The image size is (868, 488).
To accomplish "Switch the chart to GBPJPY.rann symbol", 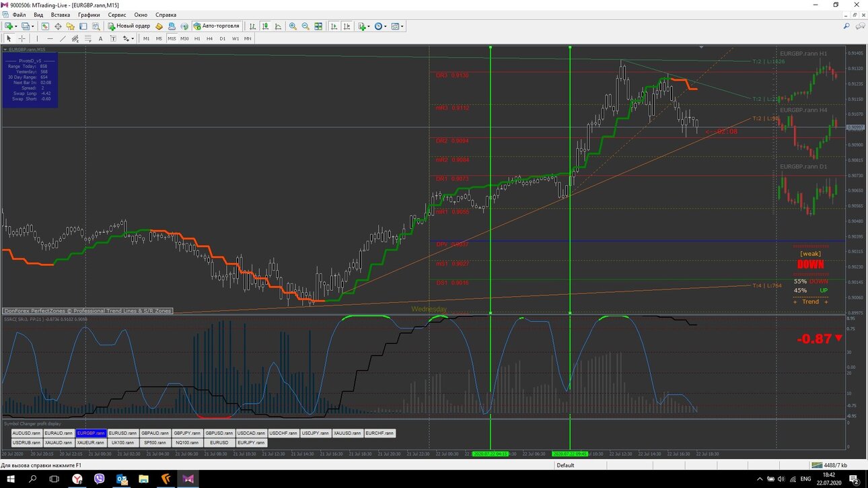I will click(x=187, y=433).
